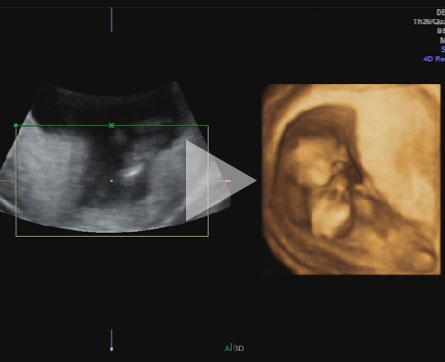Click the 2D grayscale ultrasound image

pos(110,157)
